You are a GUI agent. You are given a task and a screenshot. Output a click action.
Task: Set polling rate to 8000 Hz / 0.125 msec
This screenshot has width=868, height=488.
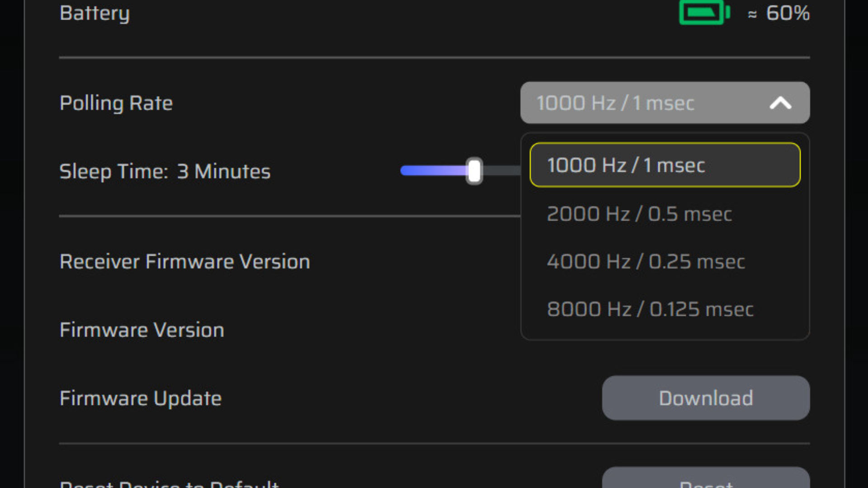click(665, 310)
